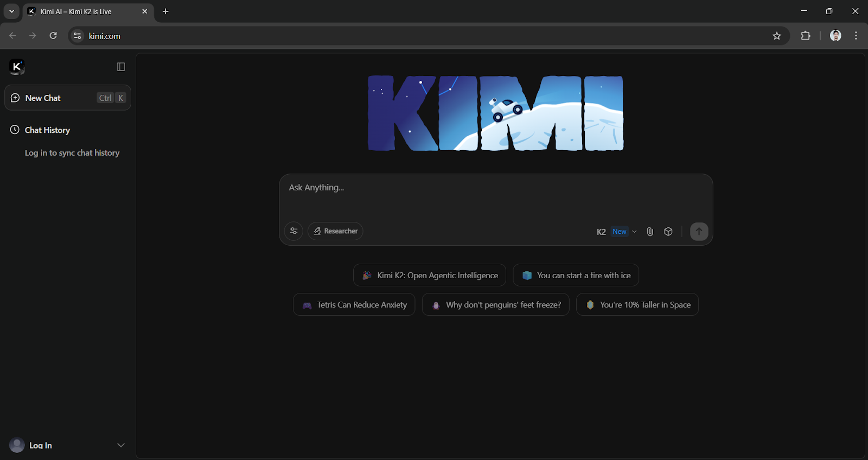
Task: Start a New Chat
Action: coord(68,98)
